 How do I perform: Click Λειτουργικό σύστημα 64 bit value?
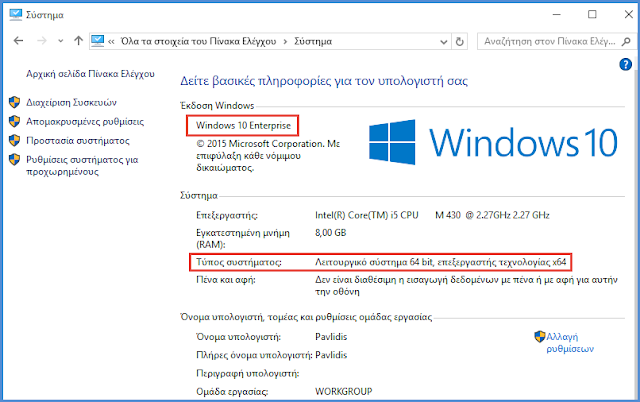click(x=440, y=262)
